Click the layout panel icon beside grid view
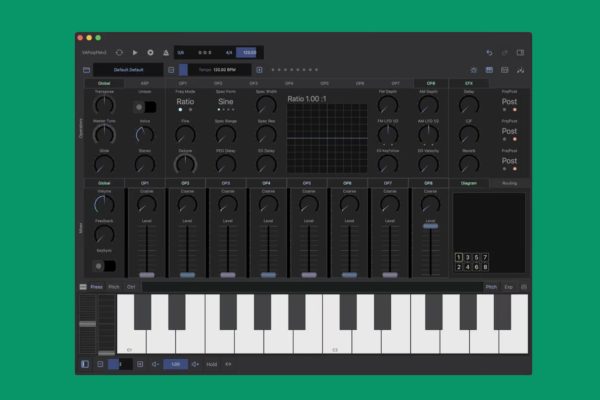Image resolution: width=600 pixels, height=400 pixels. 505,70
